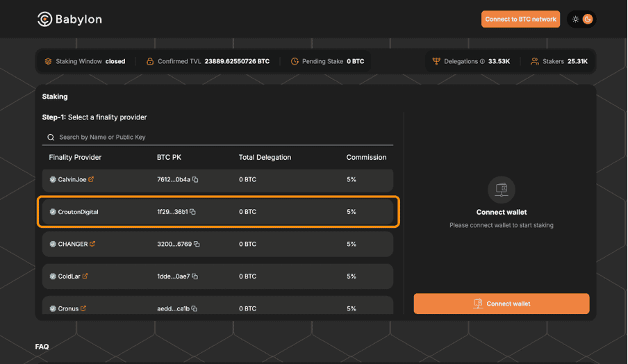Click the finality provider search field
Viewport: 628px width, 364px height.
tap(217, 137)
